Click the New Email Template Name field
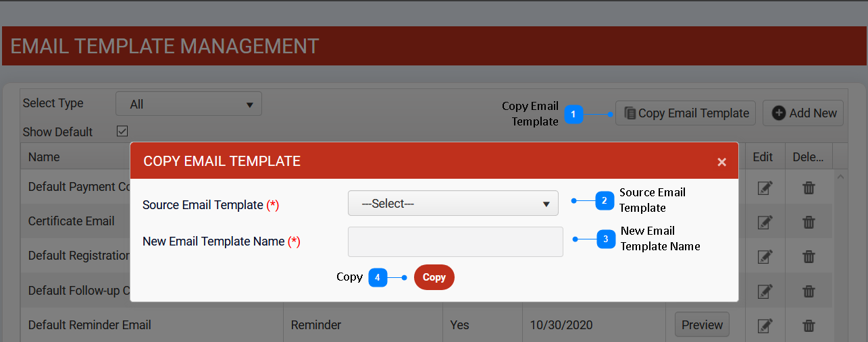 click(455, 241)
